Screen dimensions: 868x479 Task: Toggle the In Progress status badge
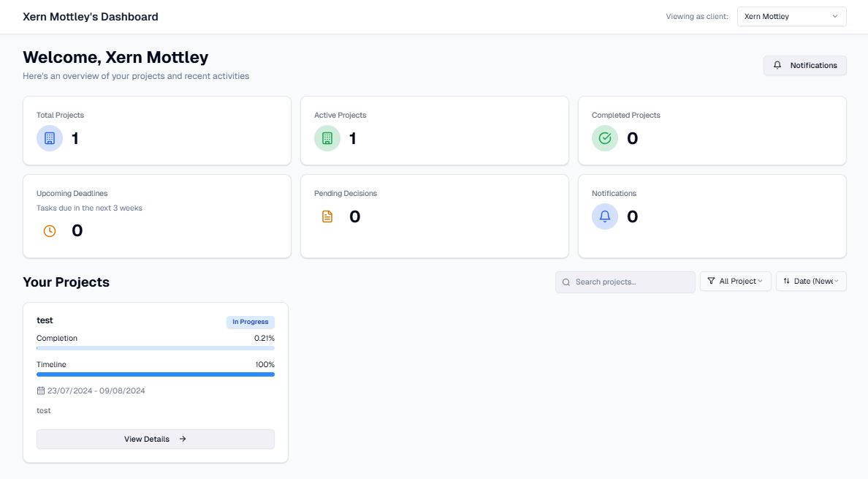coord(250,322)
